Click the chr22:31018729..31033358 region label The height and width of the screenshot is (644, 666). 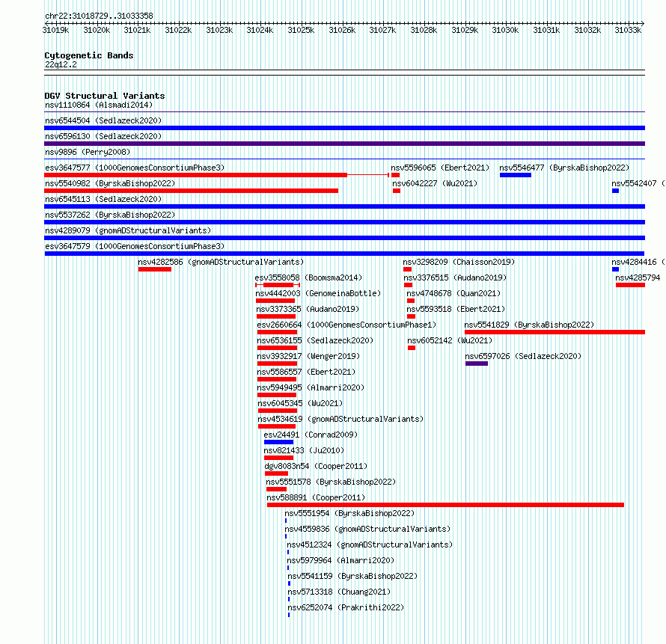point(99,16)
